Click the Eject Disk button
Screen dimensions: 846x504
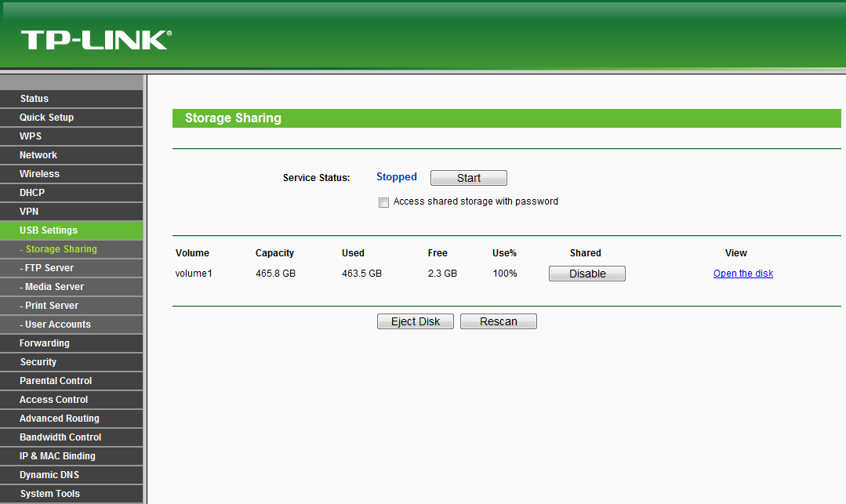click(415, 321)
